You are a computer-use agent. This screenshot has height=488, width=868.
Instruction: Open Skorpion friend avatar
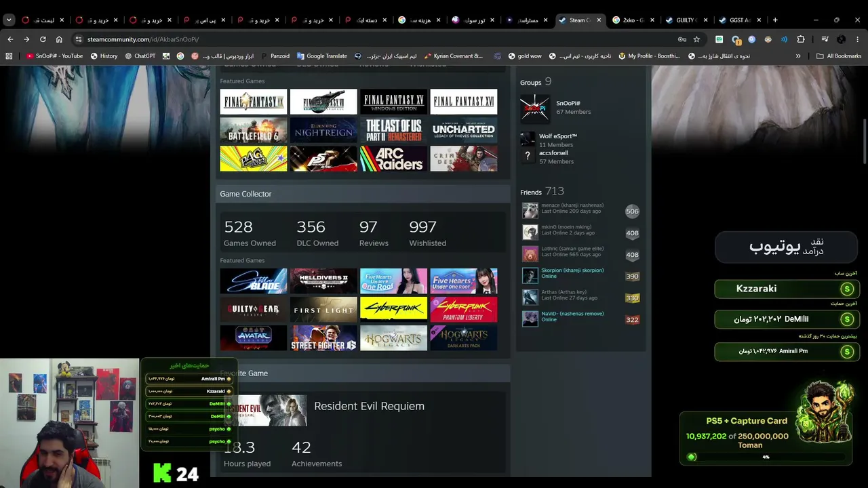pyautogui.click(x=530, y=276)
